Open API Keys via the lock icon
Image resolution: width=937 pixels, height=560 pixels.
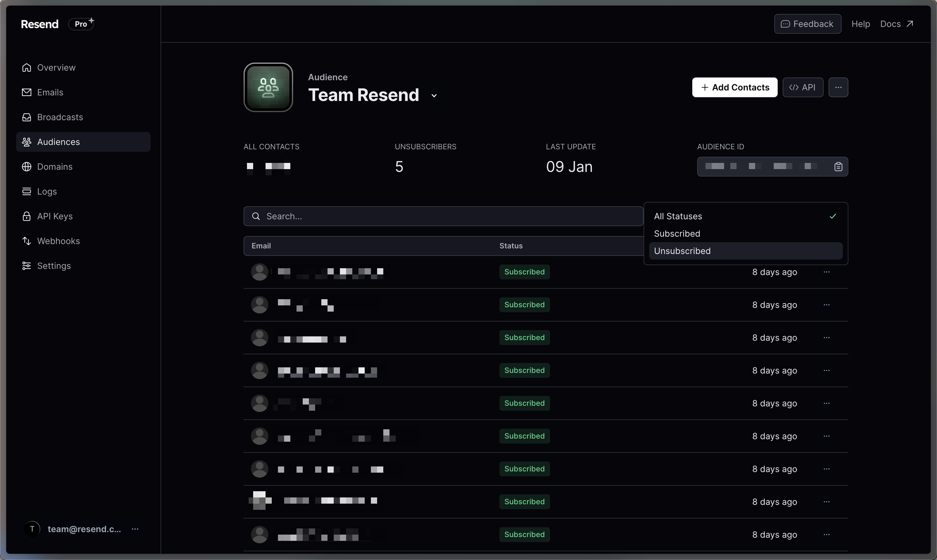point(26,216)
